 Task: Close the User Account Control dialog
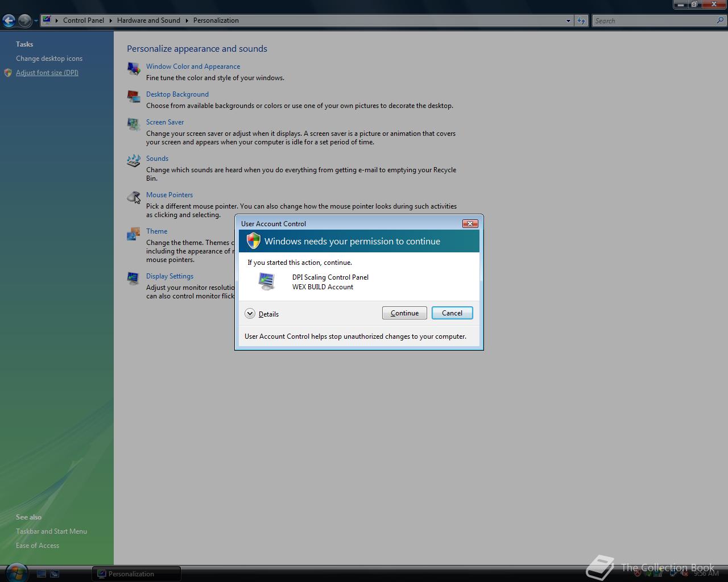point(470,223)
